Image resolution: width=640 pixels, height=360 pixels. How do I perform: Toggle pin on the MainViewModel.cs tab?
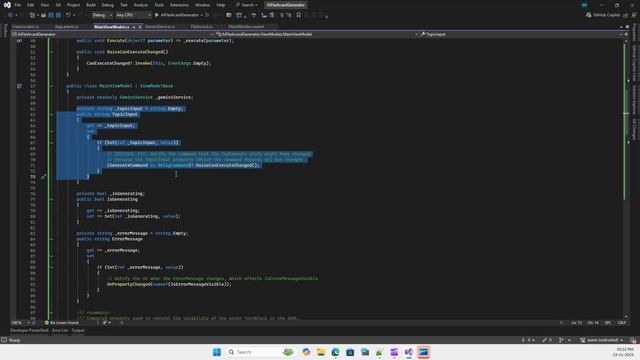point(134,27)
